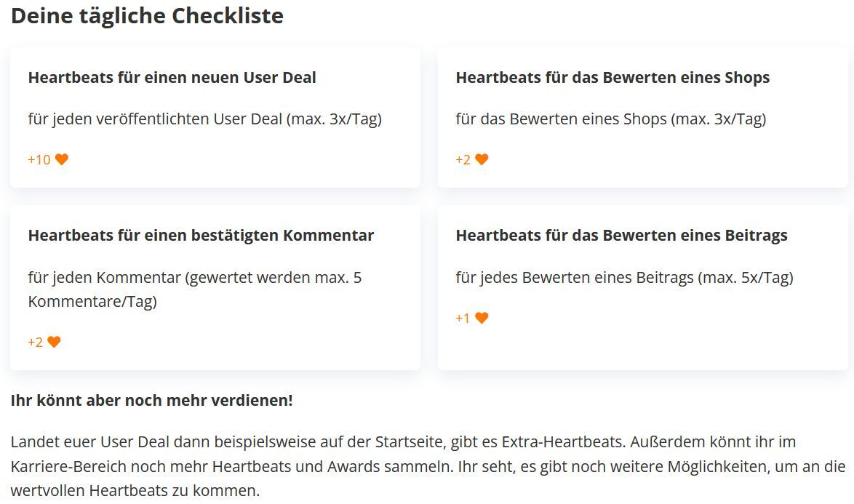Open 'Heartbeats für einen bestätigten Kommentar' title
The height and width of the screenshot is (504, 854).
point(201,236)
